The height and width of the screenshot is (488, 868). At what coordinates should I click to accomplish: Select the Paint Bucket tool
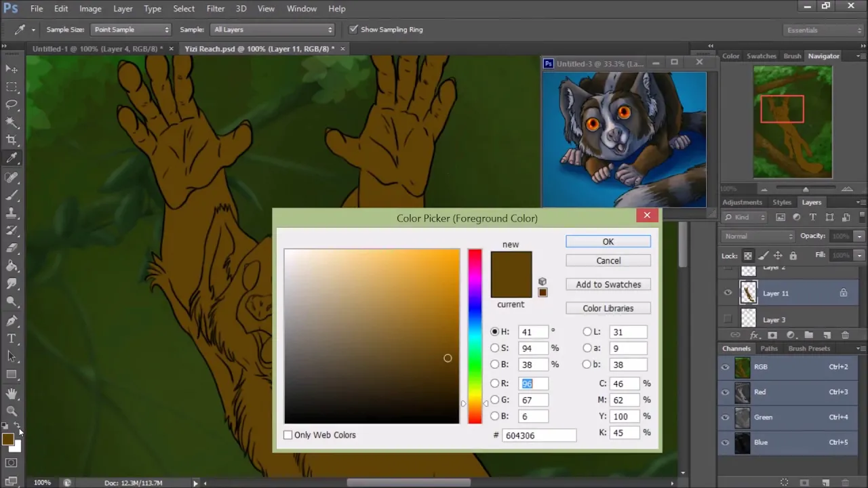(x=12, y=266)
